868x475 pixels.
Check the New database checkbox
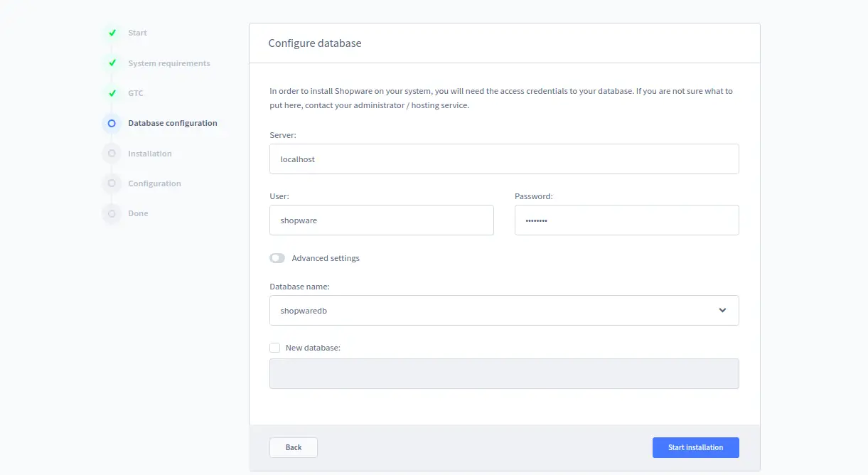(x=274, y=348)
